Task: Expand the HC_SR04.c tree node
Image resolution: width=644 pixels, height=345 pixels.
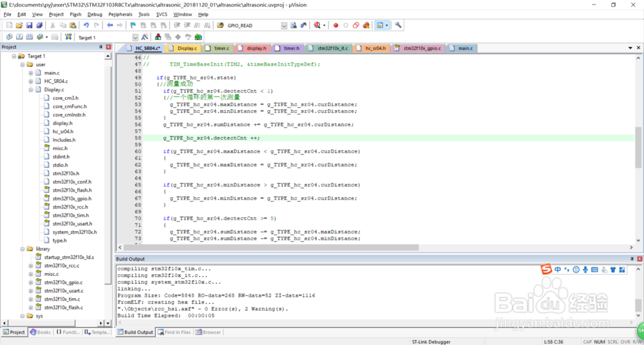Action: (x=30, y=81)
